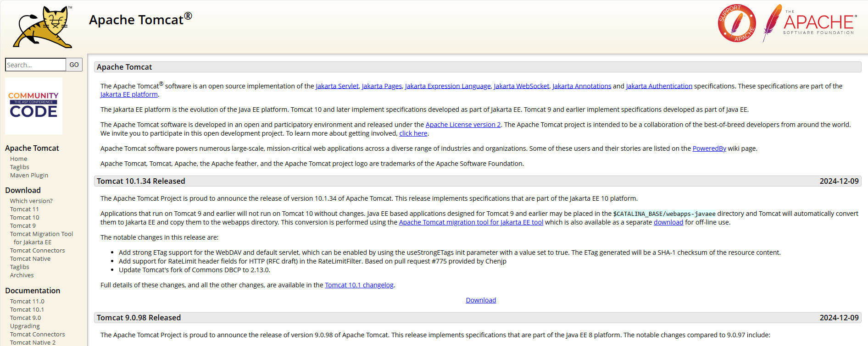This screenshot has height=346, width=868.
Task: Open the Home sidebar link
Action: [x=19, y=159]
